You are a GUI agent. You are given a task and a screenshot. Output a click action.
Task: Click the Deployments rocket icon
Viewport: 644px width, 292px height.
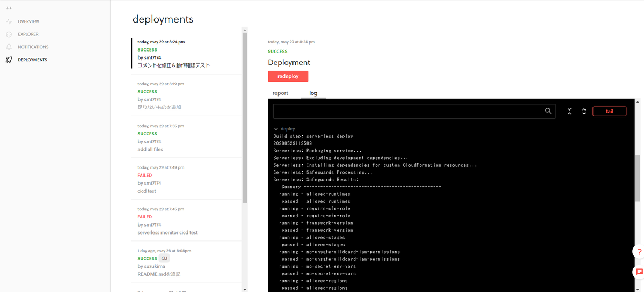[x=9, y=60]
